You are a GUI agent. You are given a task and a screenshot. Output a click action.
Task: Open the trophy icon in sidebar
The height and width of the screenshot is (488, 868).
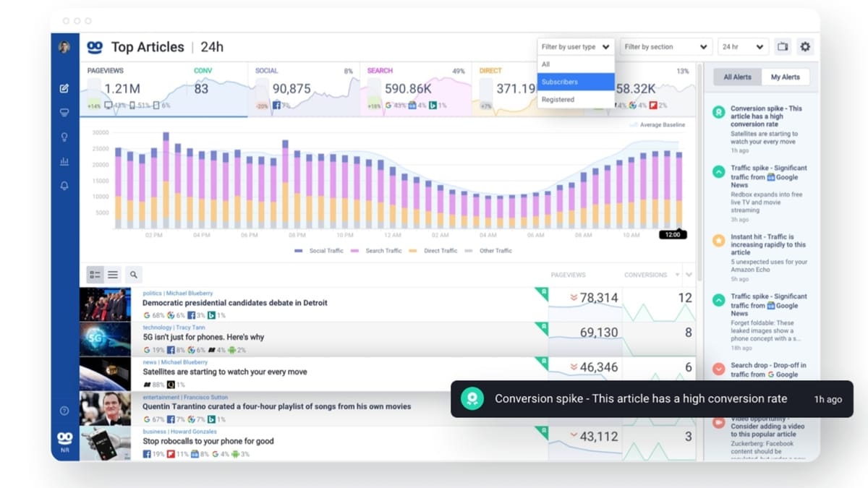pyautogui.click(x=64, y=112)
